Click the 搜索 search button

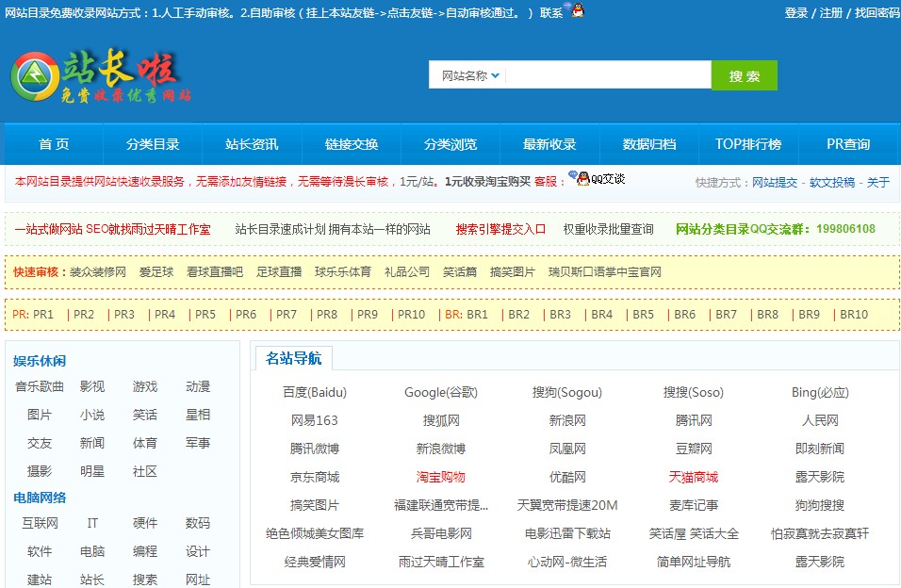[x=745, y=75]
